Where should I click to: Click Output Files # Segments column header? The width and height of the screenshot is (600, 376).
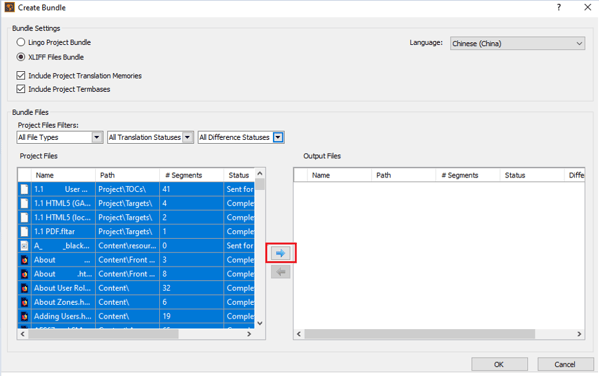tap(468, 175)
